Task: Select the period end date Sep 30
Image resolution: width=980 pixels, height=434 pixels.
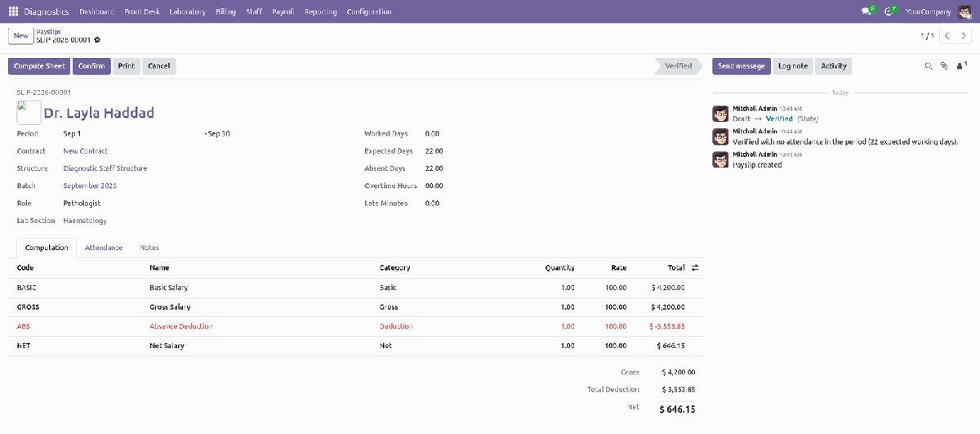Action: [219, 134]
